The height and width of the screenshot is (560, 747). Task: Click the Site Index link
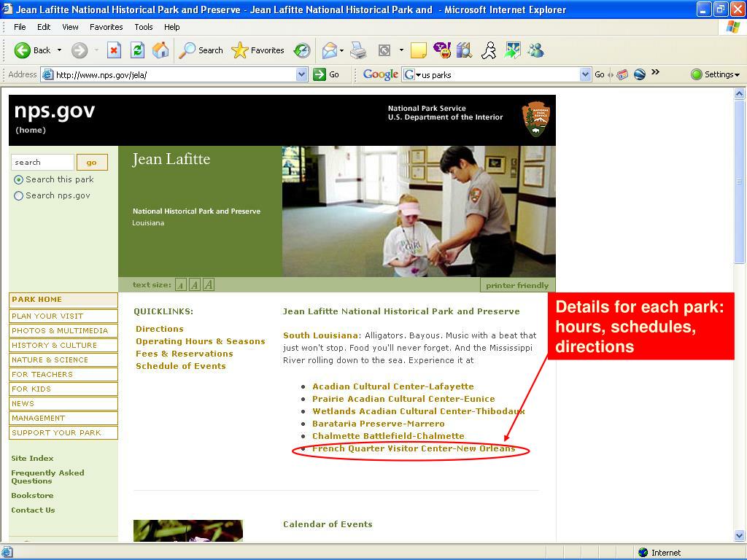[x=32, y=458]
